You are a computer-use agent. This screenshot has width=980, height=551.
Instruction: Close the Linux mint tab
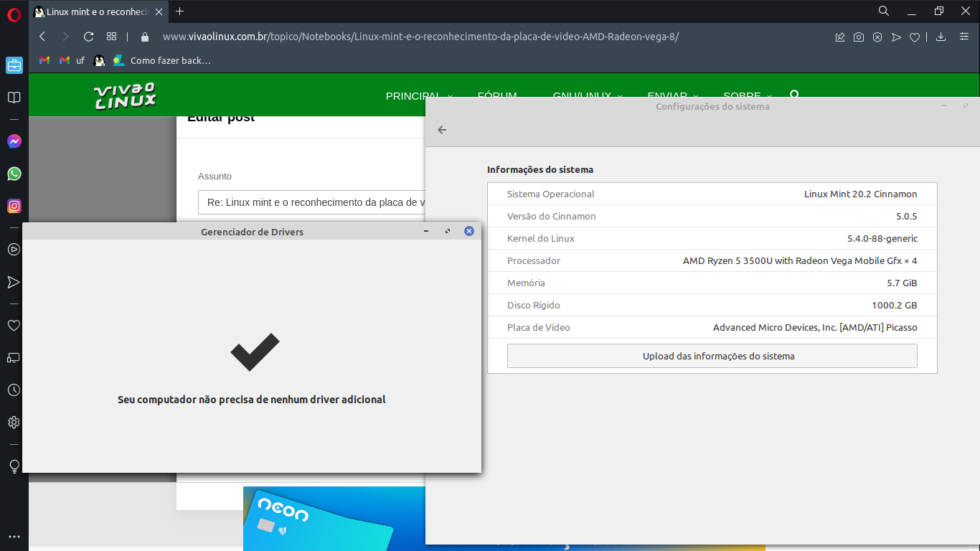click(159, 11)
